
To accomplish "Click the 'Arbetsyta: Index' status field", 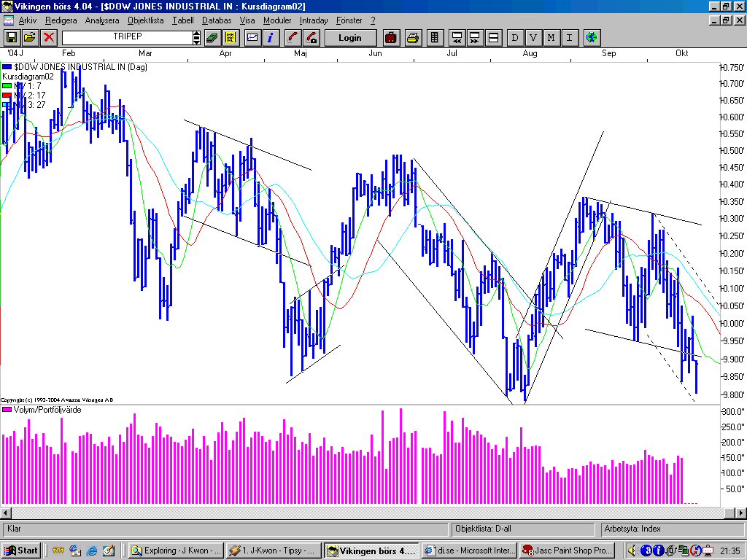I will click(672, 529).
